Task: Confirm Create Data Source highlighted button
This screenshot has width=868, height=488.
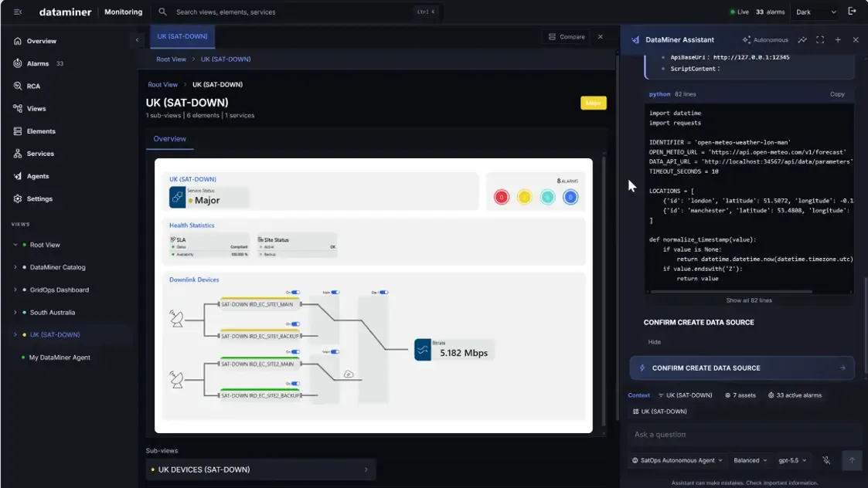Action: pos(742,368)
